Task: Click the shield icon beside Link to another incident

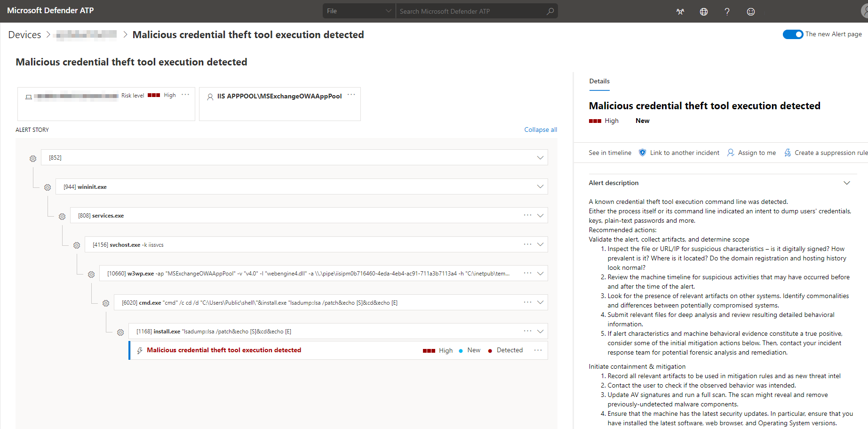Action: [642, 152]
